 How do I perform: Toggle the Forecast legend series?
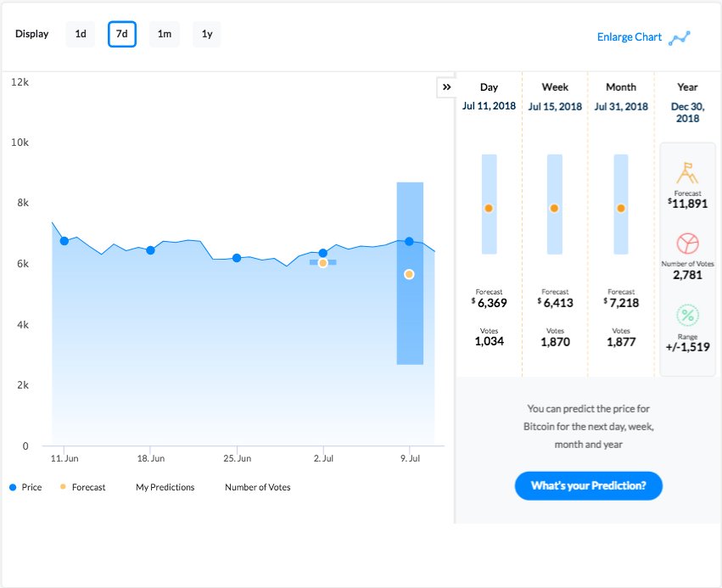(x=83, y=487)
